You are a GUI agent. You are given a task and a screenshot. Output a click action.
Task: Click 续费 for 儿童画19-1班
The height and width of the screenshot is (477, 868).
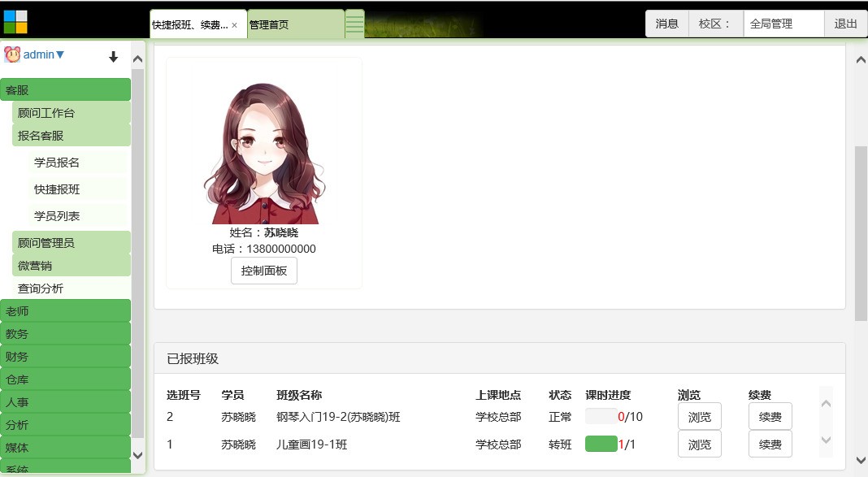770,444
